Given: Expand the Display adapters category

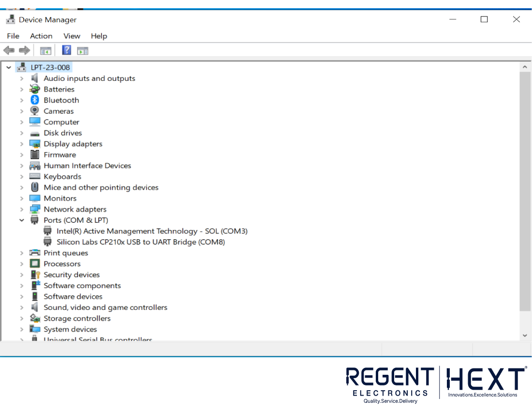Looking at the screenshot, I should (21, 143).
